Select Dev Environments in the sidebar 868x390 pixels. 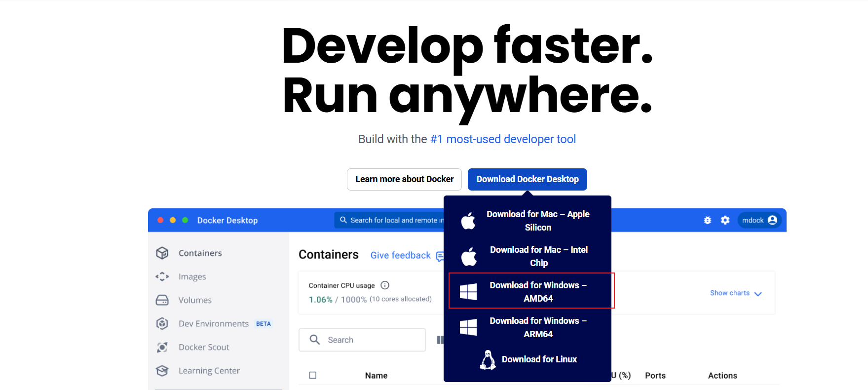tap(213, 324)
